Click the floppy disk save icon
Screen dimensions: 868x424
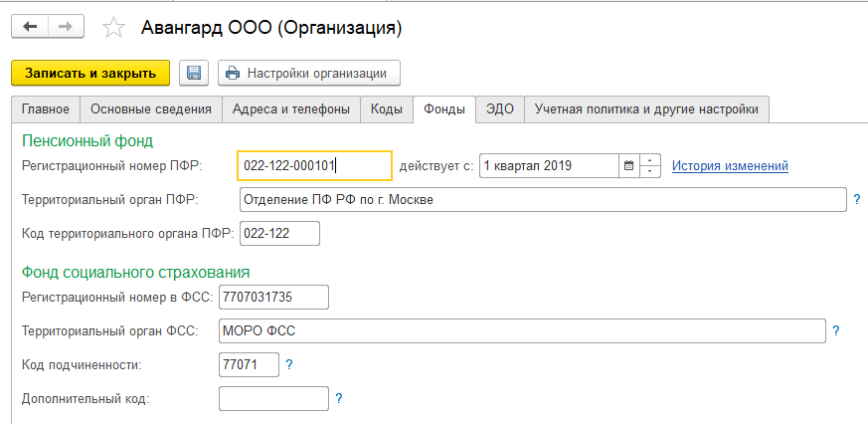point(193,73)
